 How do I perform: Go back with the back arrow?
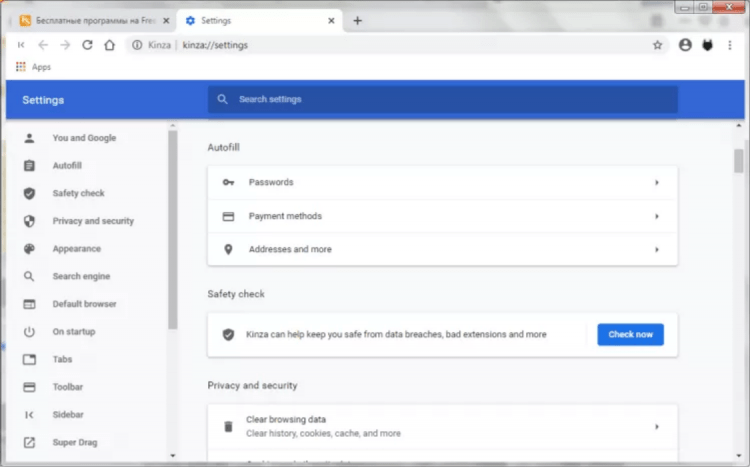pyautogui.click(x=43, y=45)
